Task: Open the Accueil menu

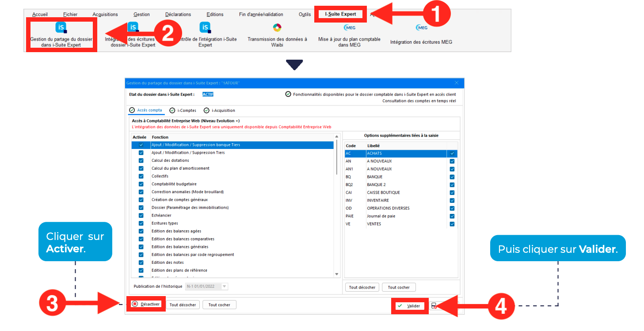Action: (x=40, y=15)
